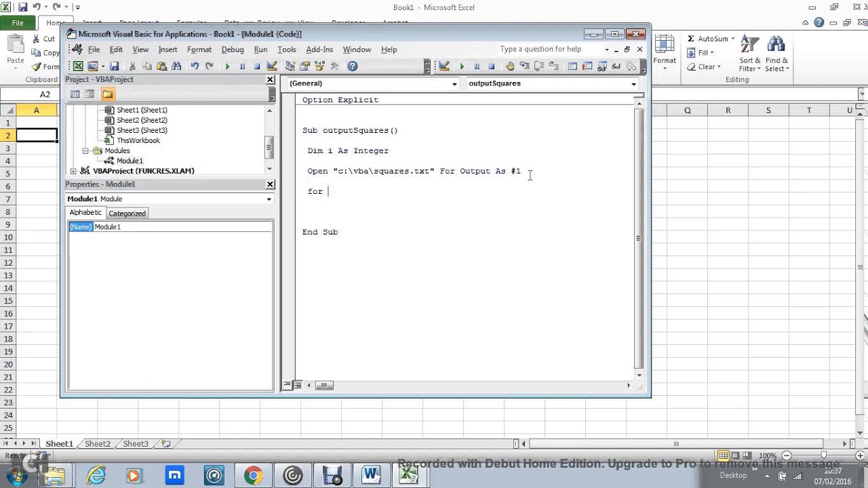868x488 pixels.
Task: Collapse the Modules folder in project tree
Action: 86,150
